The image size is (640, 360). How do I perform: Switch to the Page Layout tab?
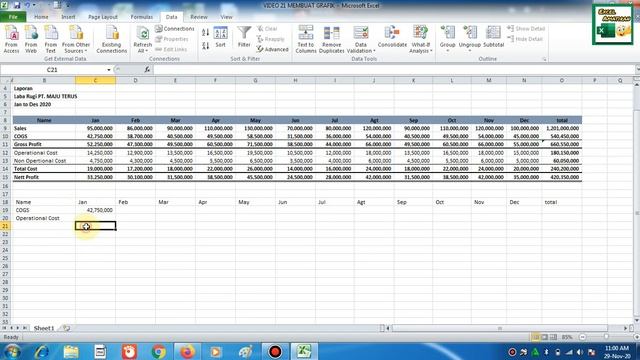pos(103,17)
